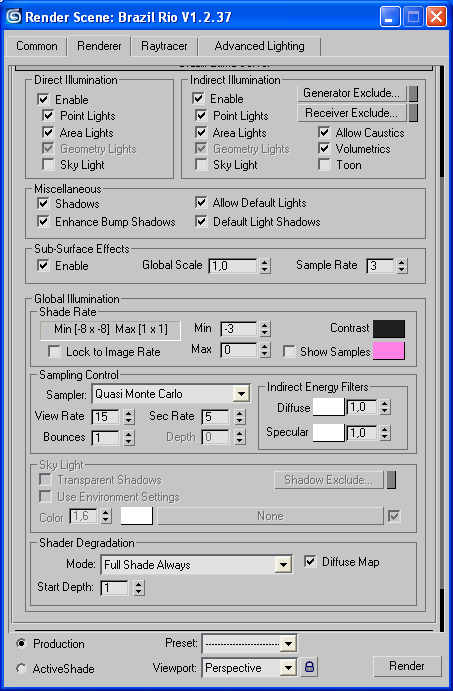Viewport: 453px width, 691px height.
Task: Toggle Enhance Bump Shadows
Action: pyautogui.click(x=43, y=222)
